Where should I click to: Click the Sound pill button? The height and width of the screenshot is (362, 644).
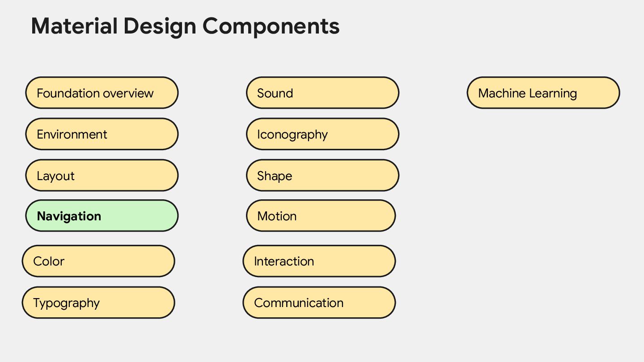tap(322, 93)
